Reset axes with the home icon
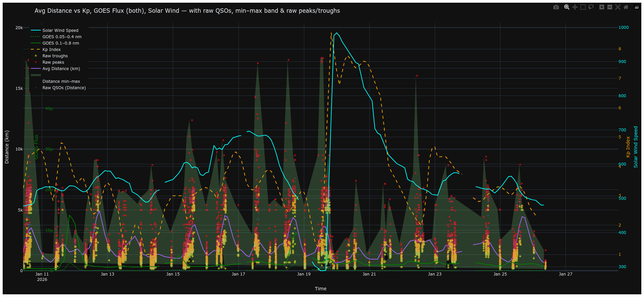 [x=626, y=7]
